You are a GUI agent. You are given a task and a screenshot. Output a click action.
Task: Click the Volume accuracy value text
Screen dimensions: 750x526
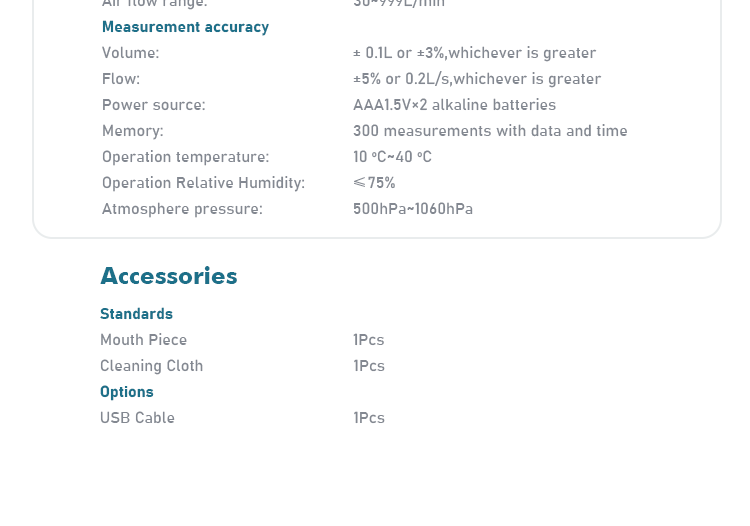[474, 53]
